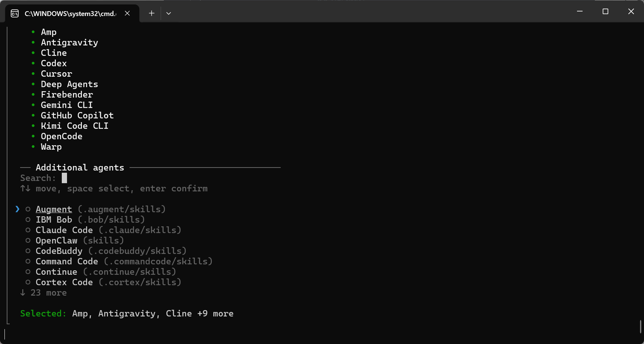
Task: Click the (.continue/skills) path text
Action: (x=130, y=272)
